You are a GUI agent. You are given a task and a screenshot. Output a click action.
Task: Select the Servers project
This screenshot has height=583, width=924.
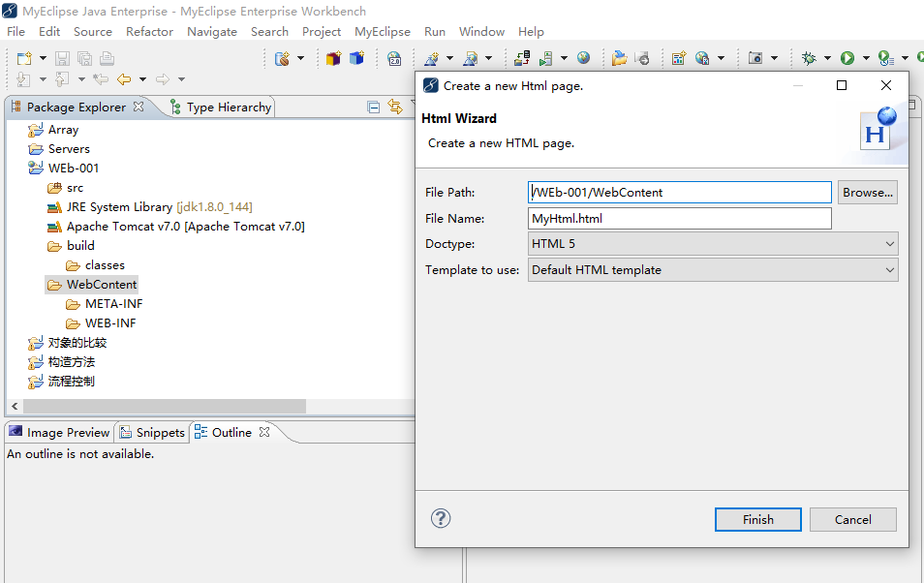pos(59,148)
